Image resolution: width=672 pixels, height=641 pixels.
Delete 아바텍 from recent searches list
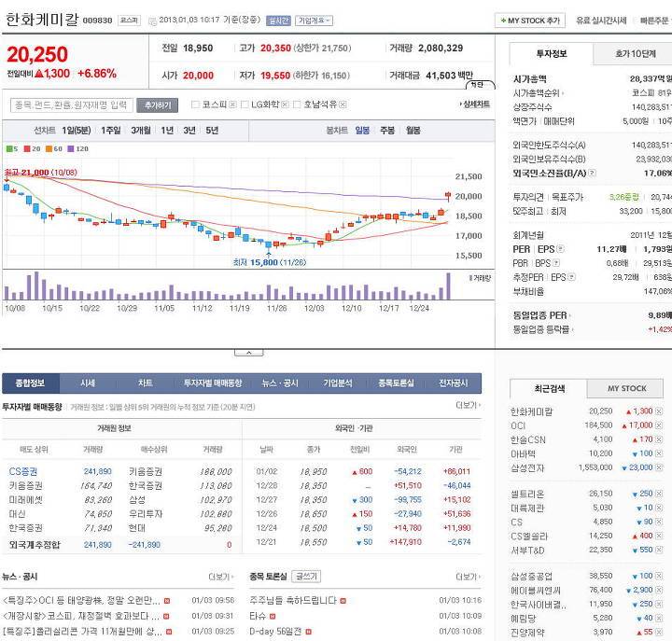[x=659, y=453]
